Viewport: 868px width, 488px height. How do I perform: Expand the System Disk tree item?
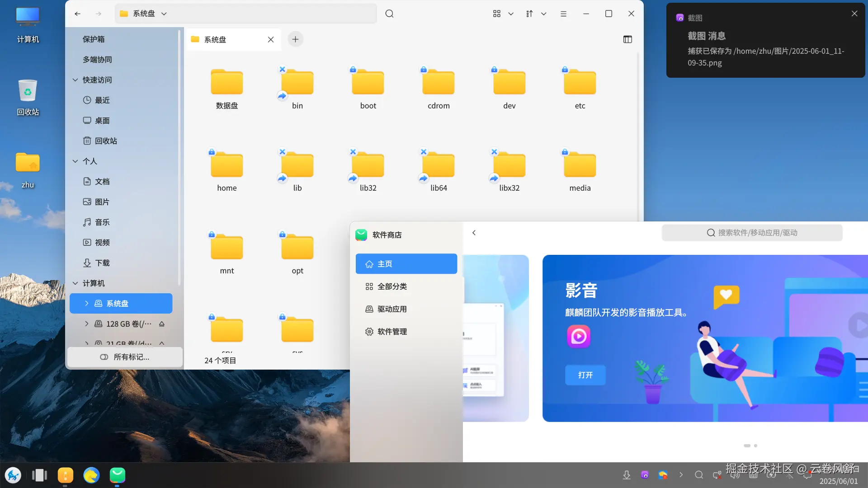click(x=86, y=304)
